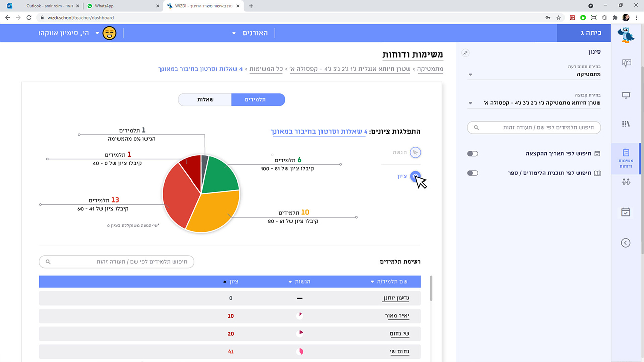Select the ציון radio option
This screenshot has width=644, height=362.
point(415,176)
